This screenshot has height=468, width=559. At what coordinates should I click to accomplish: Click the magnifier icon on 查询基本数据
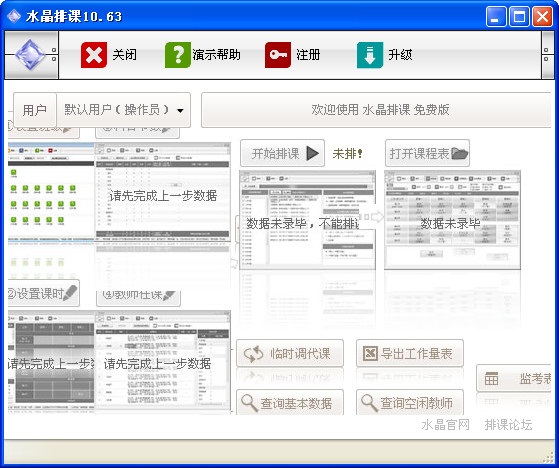249,403
